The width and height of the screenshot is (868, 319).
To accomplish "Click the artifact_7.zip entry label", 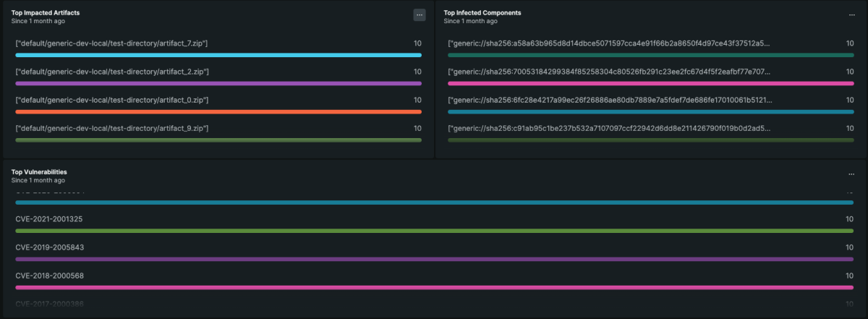I will 112,44.
